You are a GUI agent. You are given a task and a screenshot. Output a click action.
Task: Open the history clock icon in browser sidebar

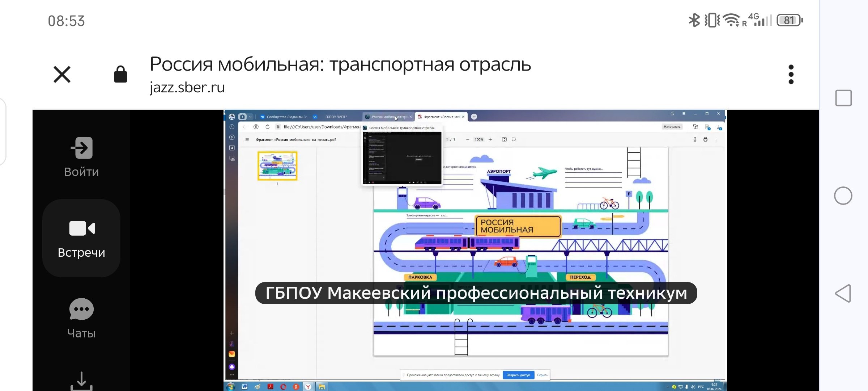232,127
